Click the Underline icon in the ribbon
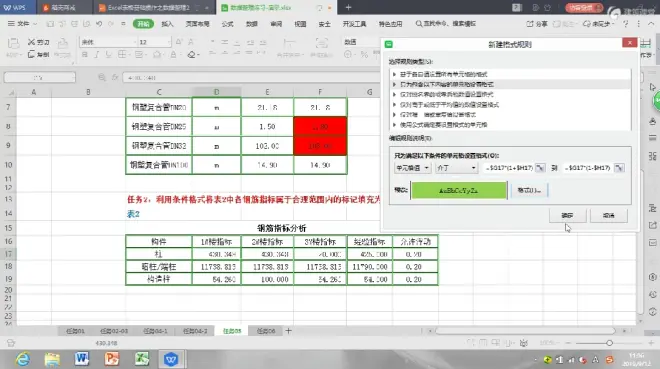The height and width of the screenshot is (369, 660). pos(109,55)
